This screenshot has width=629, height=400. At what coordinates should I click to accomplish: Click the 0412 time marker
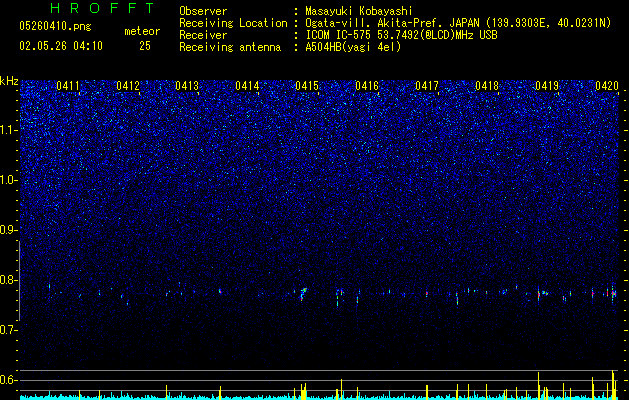(128, 86)
